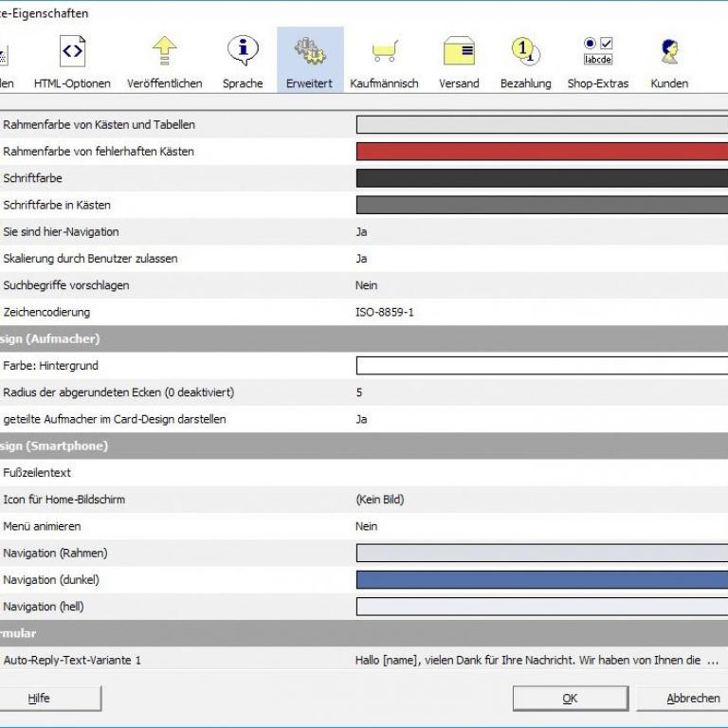Pick the red color for fehlerhafte Kästen

click(x=541, y=152)
